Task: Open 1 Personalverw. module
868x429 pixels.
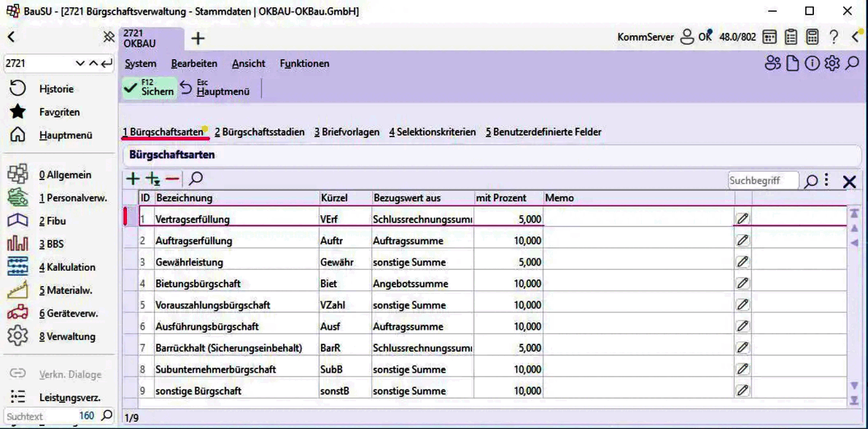Action: [x=73, y=198]
